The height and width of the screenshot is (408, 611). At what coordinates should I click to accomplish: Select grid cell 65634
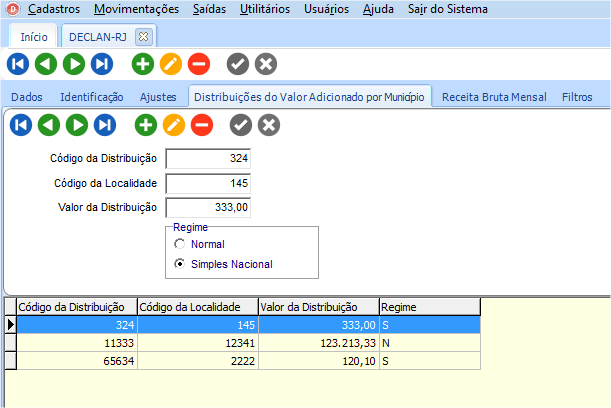[77, 361]
